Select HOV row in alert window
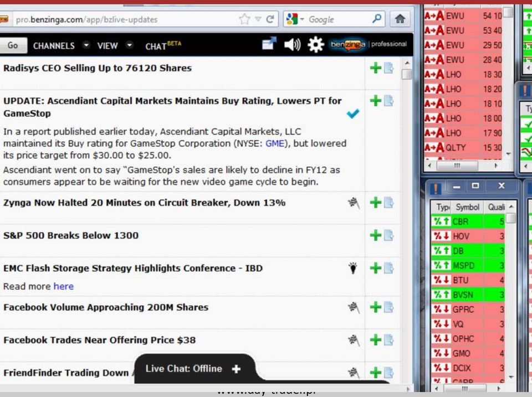This screenshot has height=397, width=532. tap(468, 236)
